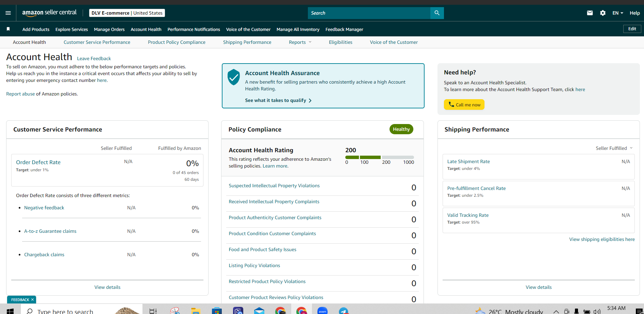Open Telegram from the taskbar
Image resolution: width=644 pixels, height=314 pixels.
click(x=344, y=311)
